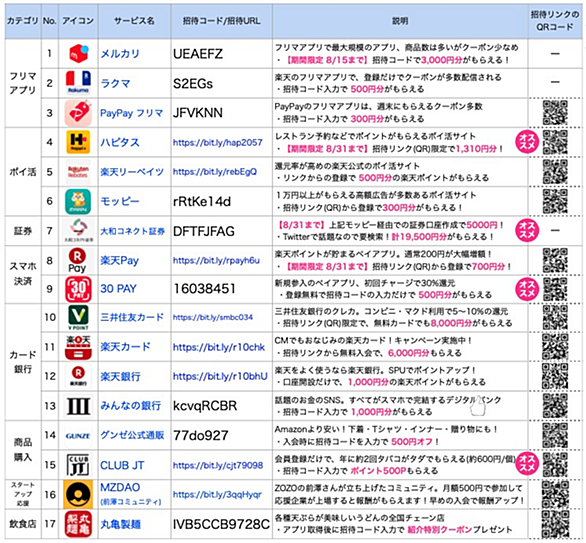Open the 丸亀製麺 service name link

click(x=120, y=524)
